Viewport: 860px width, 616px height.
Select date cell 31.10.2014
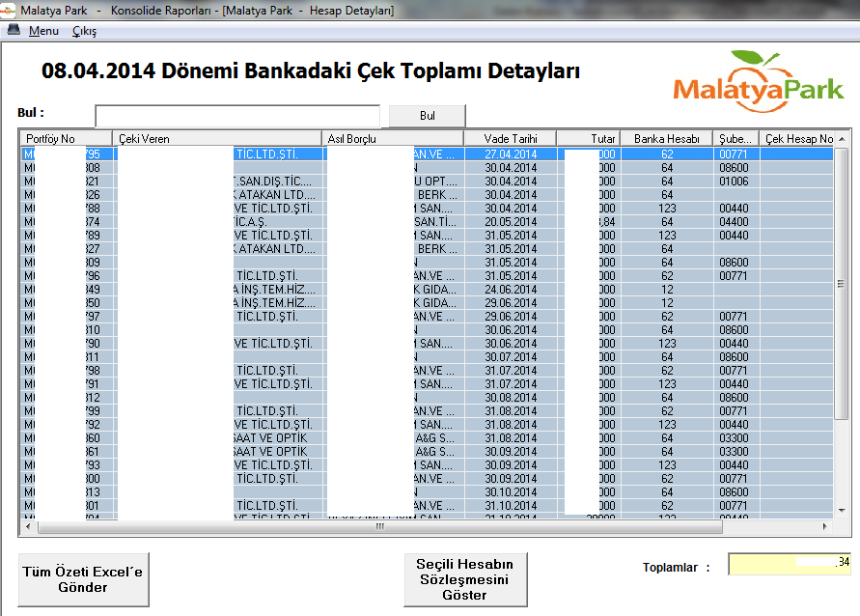click(x=511, y=505)
